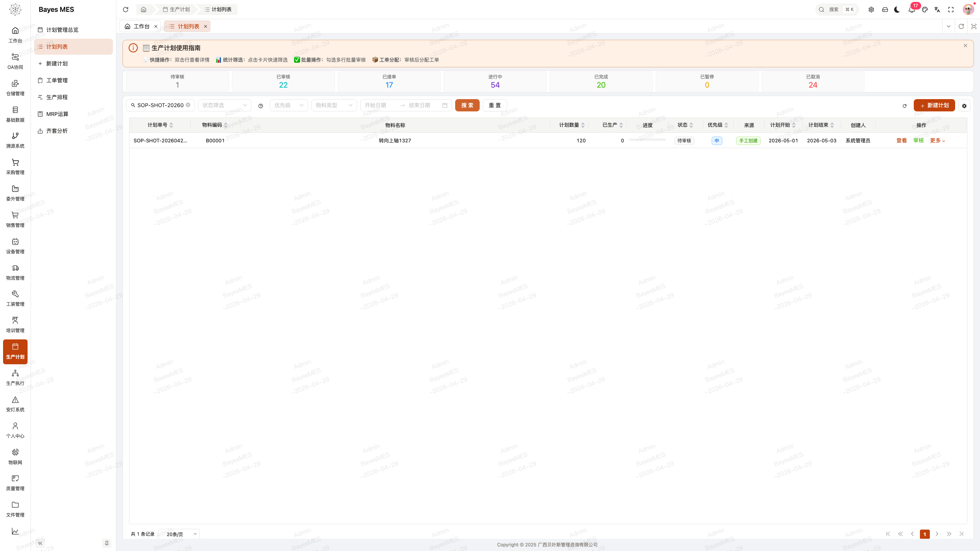Close the 计划列表 tab
Viewport: 980px width, 551px height.
[x=206, y=26]
